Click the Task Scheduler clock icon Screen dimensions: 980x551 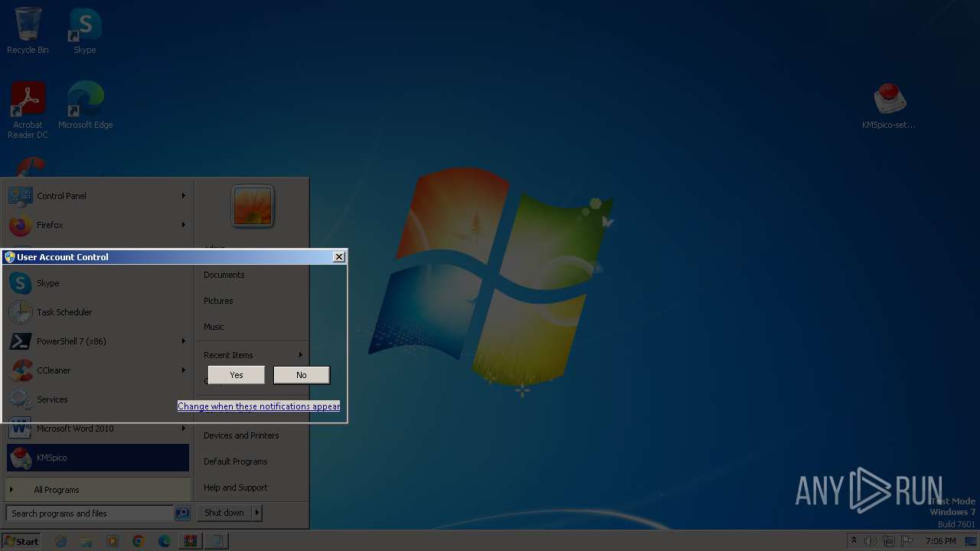click(21, 312)
